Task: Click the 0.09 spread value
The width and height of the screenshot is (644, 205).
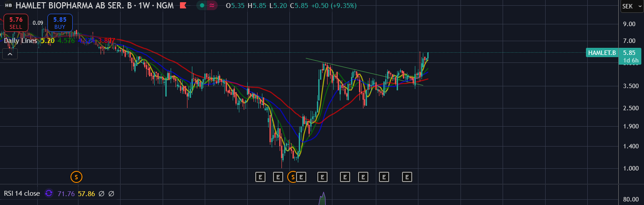Action: 38,23
